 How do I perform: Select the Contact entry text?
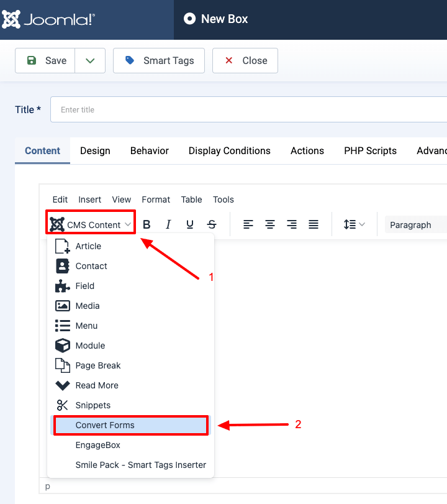91,266
